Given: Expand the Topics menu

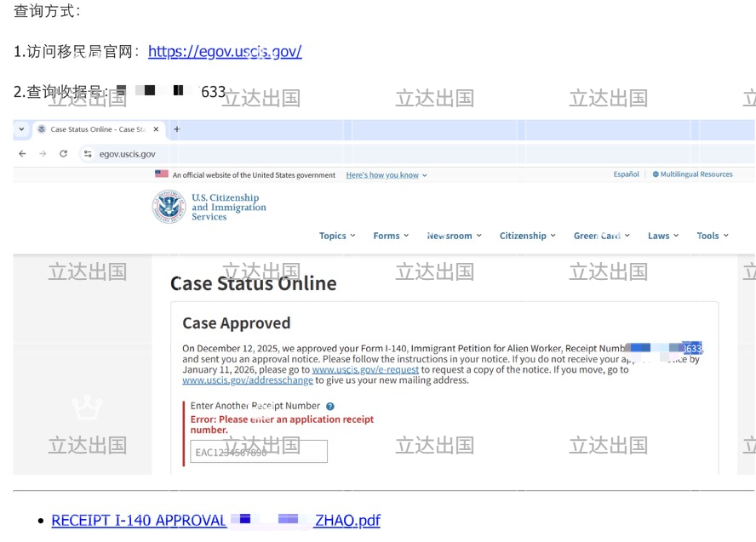Looking at the screenshot, I should coord(337,236).
